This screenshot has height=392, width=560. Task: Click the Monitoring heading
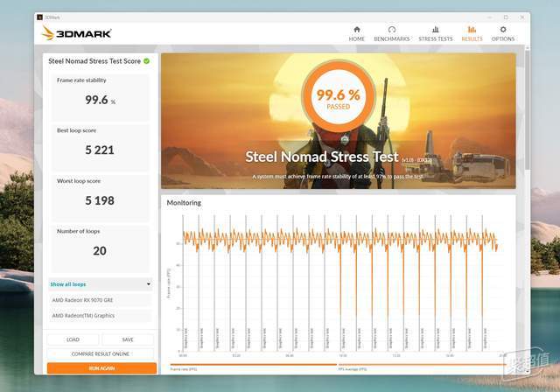[x=184, y=203]
